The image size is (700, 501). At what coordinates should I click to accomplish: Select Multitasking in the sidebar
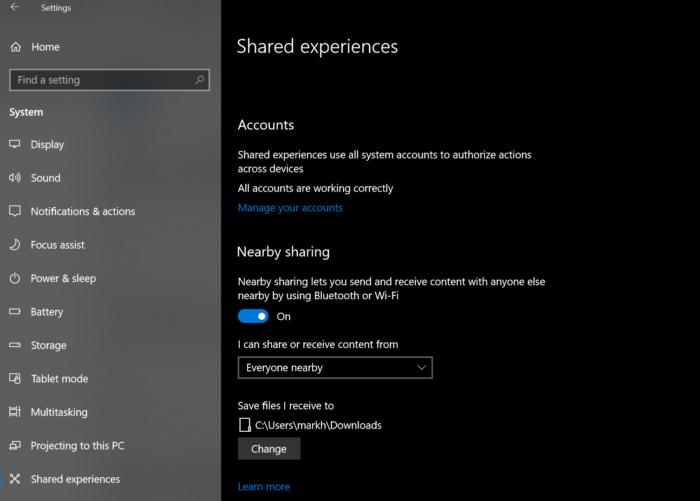pyautogui.click(x=59, y=412)
